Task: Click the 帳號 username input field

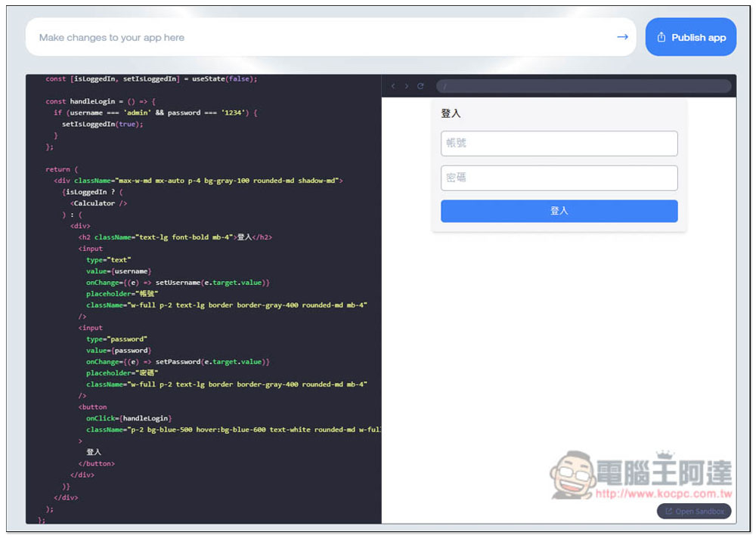Action: click(559, 143)
